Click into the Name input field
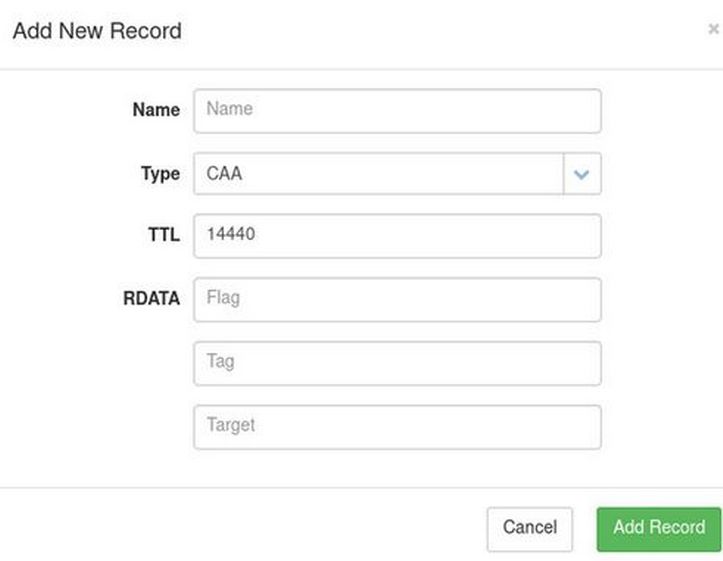723x561 pixels. [x=397, y=110]
